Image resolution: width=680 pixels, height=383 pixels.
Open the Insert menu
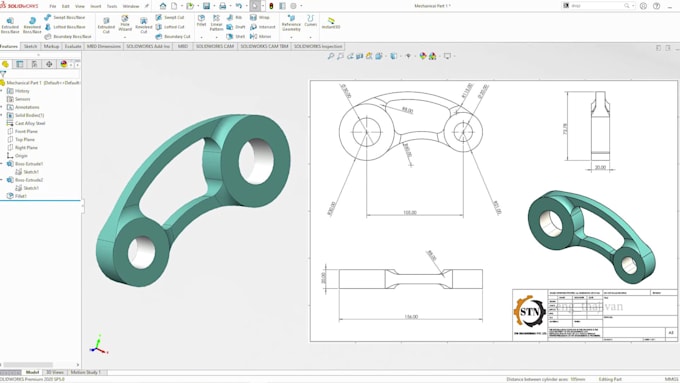(x=96, y=7)
